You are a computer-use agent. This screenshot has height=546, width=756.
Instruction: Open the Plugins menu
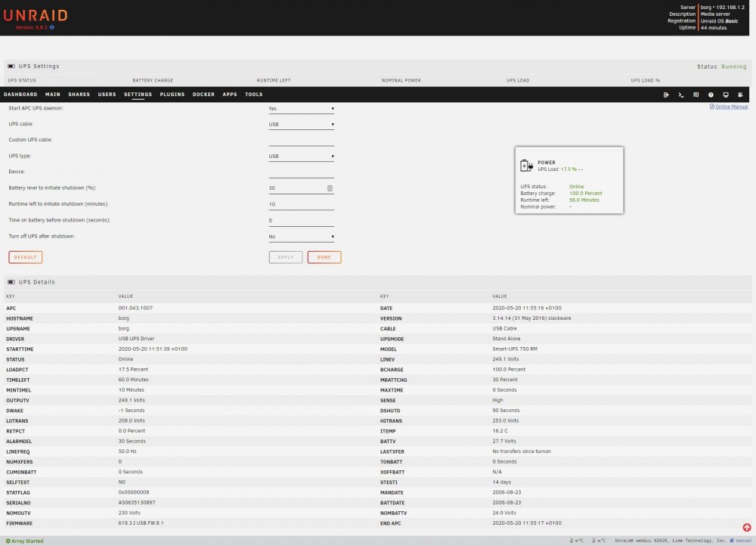pyautogui.click(x=172, y=95)
